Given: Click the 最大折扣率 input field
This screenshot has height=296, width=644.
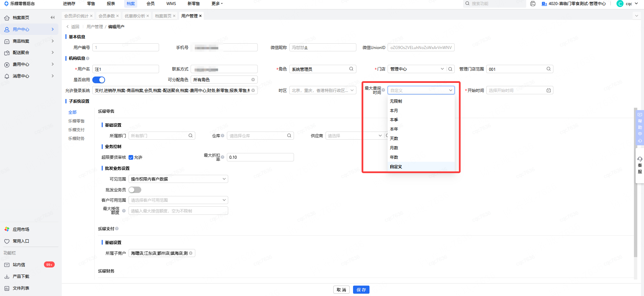Looking at the screenshot, I should (x=260, y=157).
